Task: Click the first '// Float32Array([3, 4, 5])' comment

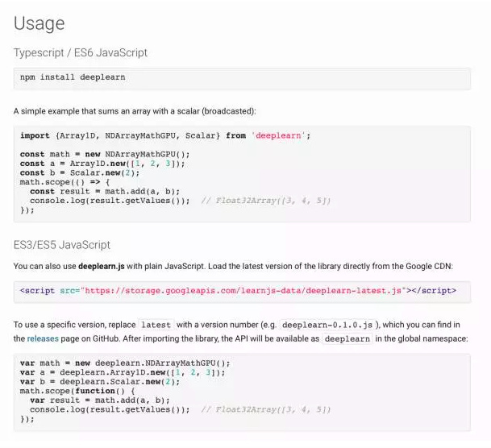Action: [x=266, y=201]
